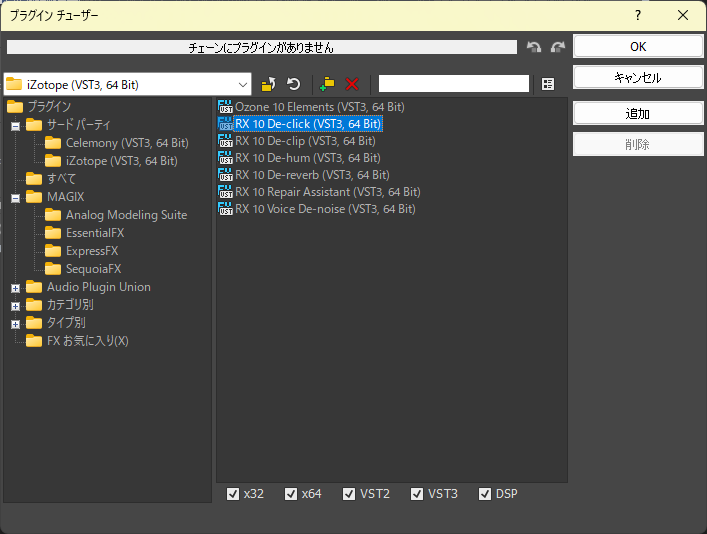Close the プラグイン チューザー dialog
The image size is (707, 534).
coord(683,15)
